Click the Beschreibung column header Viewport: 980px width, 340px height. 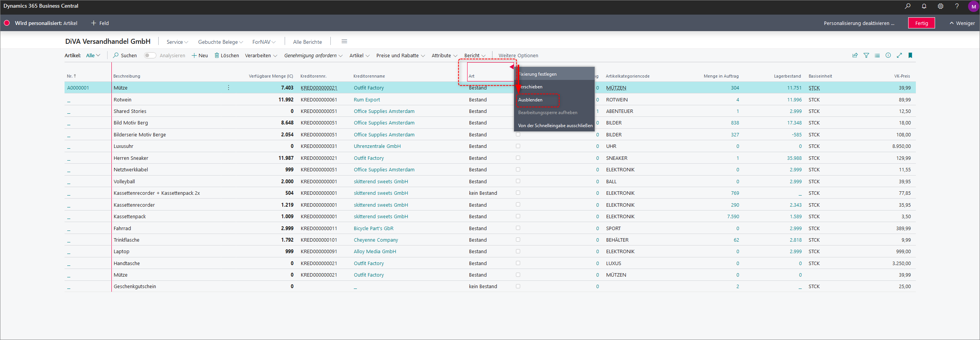(x=127, y=76)
